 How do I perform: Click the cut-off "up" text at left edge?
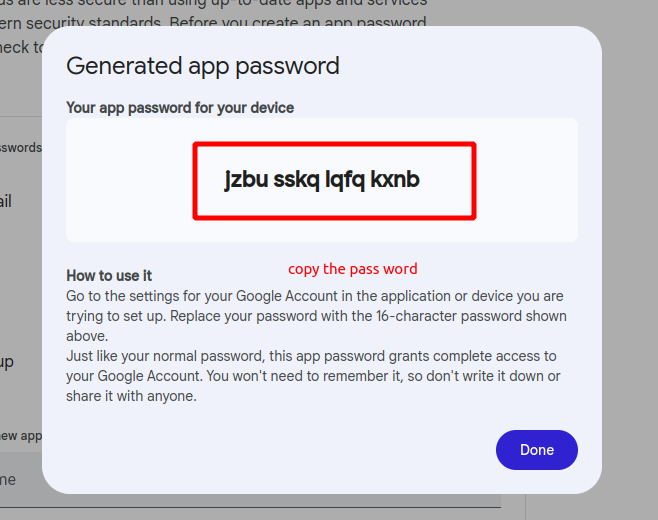6,362
